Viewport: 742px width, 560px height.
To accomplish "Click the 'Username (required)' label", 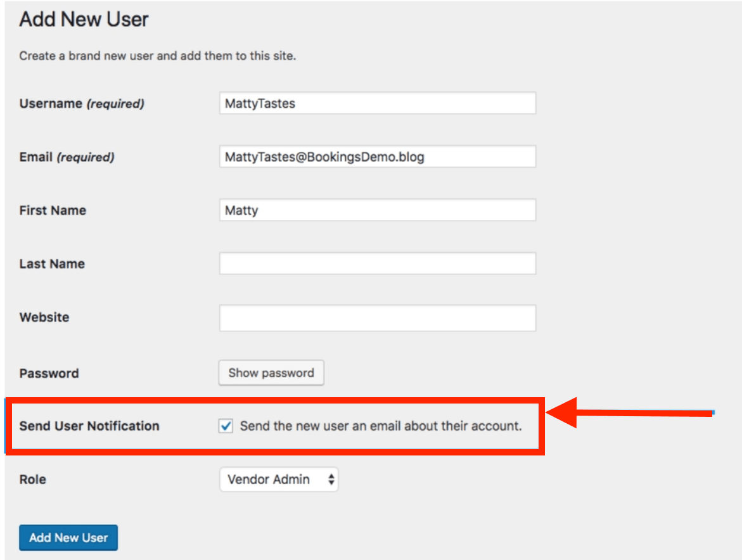I will pos(82,103).
